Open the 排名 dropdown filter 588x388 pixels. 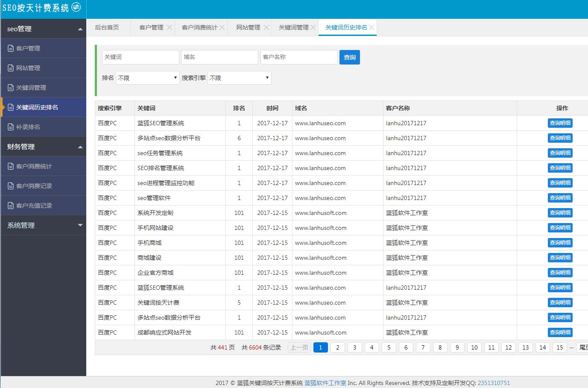pos(148,78)
